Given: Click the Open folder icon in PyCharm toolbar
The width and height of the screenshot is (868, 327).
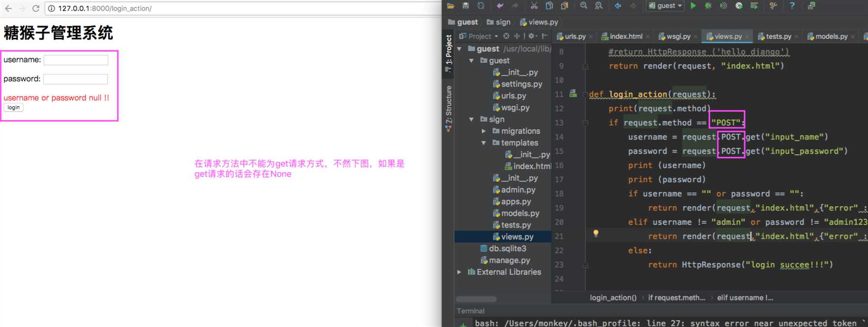Looking at the screenshot, I should point(450,6).
